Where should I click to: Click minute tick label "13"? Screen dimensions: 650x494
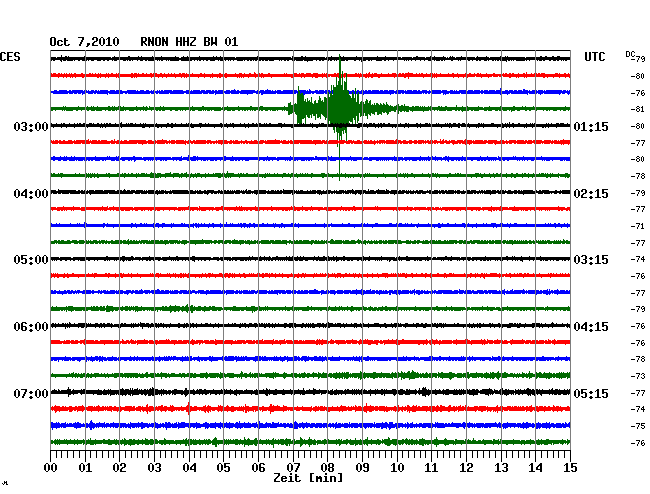501,467
